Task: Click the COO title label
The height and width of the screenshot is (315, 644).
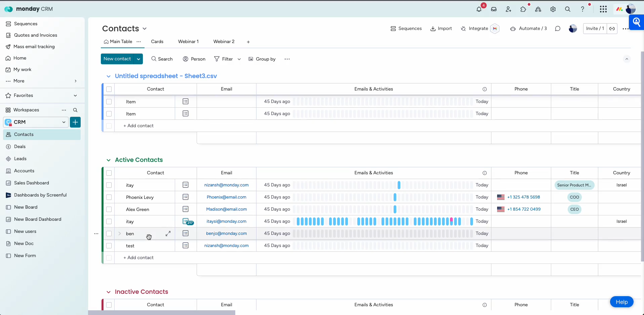Action: tap(574, 197)
